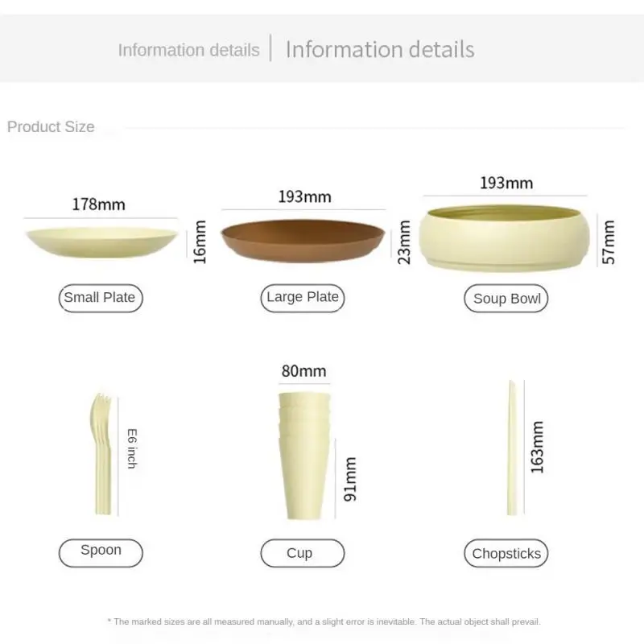Click the brown large plate image
Image resolution: width=644 pixels, height=644 pixels.
click(303, 242)
